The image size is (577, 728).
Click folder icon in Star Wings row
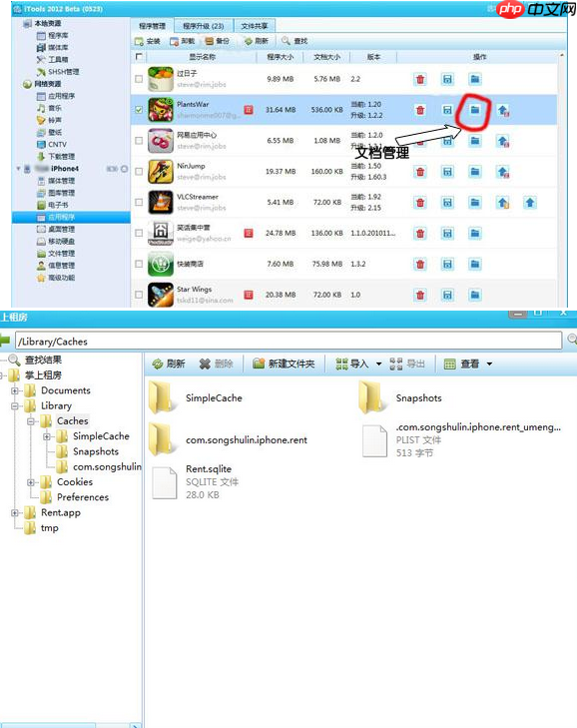click(x=474, y=295)
